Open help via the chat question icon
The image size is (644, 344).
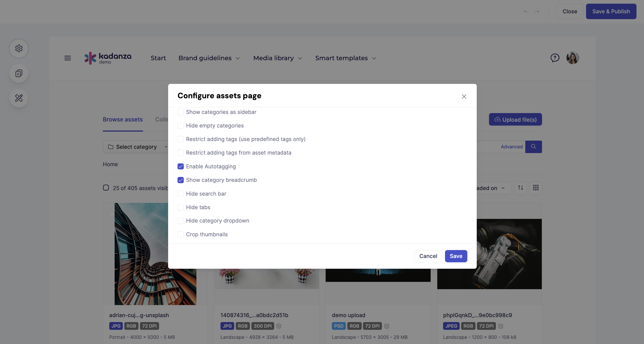[x=555, y=58]
